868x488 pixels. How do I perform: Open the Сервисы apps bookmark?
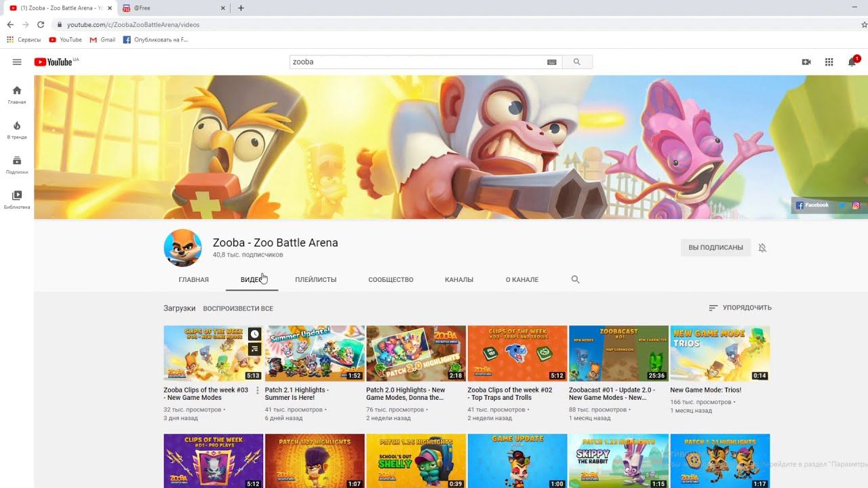tap(24, 40)
